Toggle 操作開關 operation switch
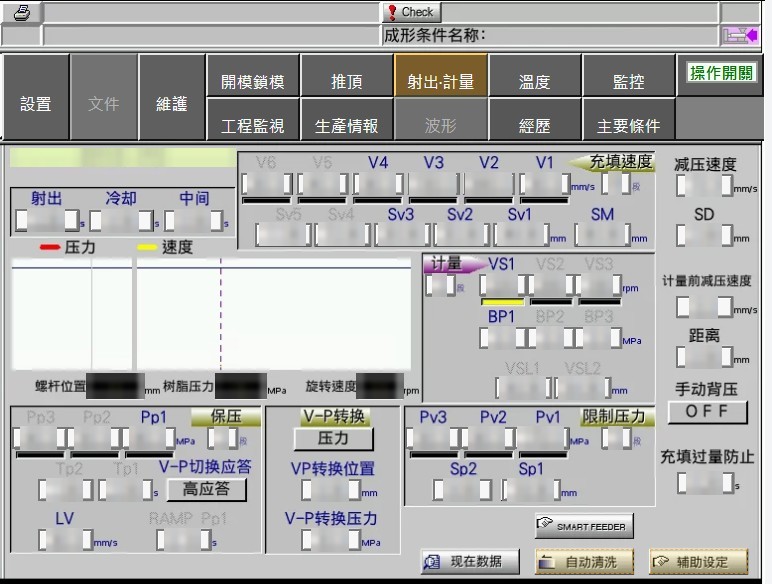 coord(721,73)
